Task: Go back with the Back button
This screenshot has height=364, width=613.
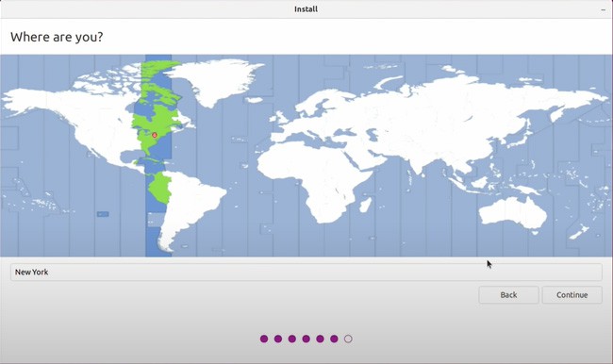Action: [x=508, y=295]
